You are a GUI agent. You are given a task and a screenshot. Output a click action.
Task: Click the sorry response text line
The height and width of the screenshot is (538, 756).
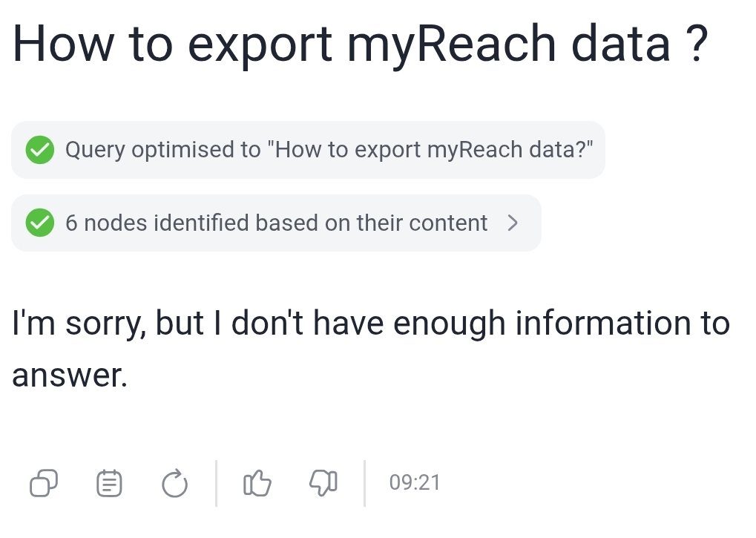[x=371, y=324]
